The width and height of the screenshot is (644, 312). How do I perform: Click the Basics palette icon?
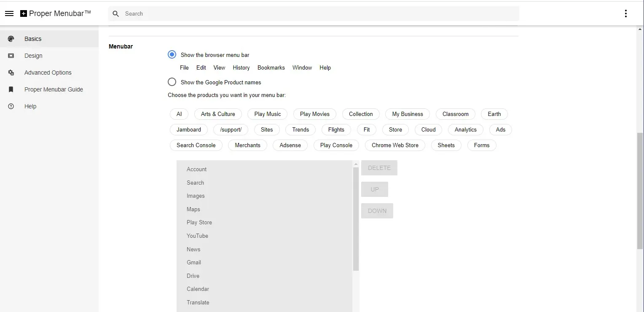tap(11, 39)
